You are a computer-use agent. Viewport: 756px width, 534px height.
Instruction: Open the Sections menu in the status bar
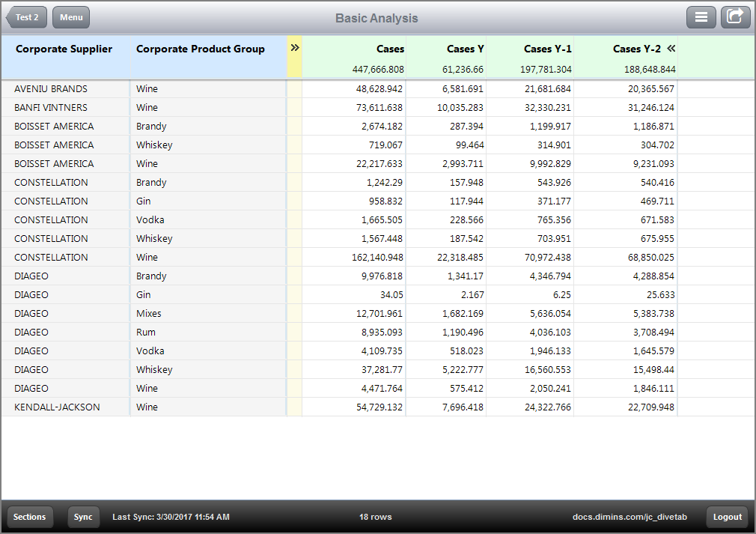[29, 517]
